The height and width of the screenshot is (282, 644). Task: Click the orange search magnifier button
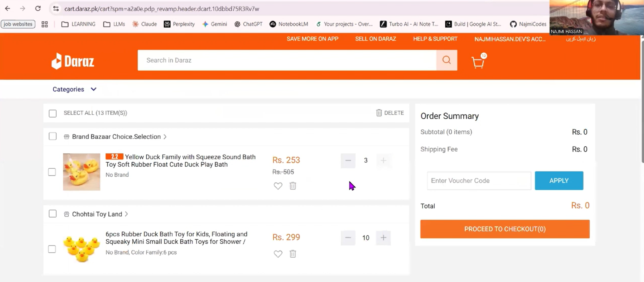(x=447, y=60)
